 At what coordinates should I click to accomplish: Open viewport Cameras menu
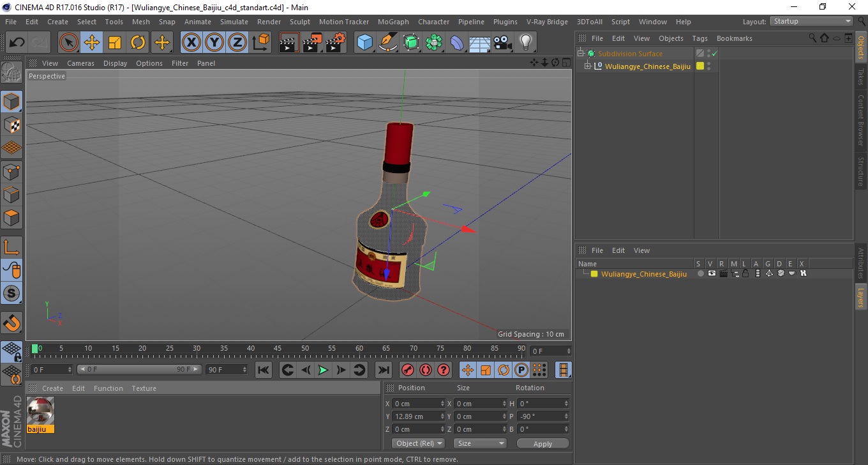tap(80, 63)
